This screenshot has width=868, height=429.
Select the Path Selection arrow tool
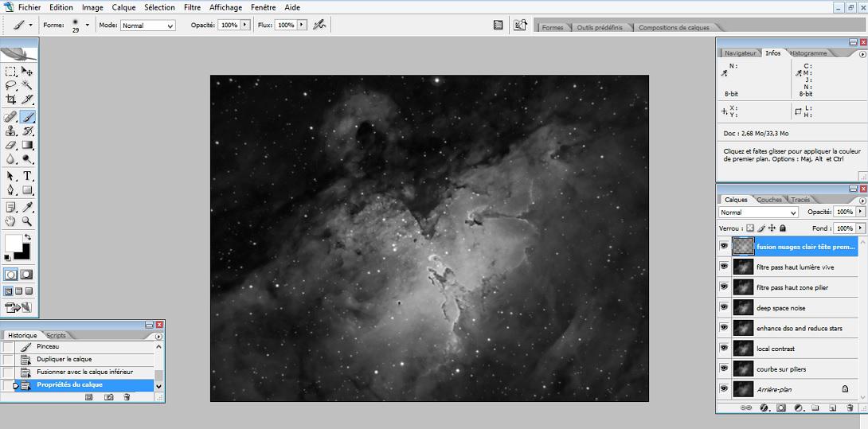tap(10, 176)
